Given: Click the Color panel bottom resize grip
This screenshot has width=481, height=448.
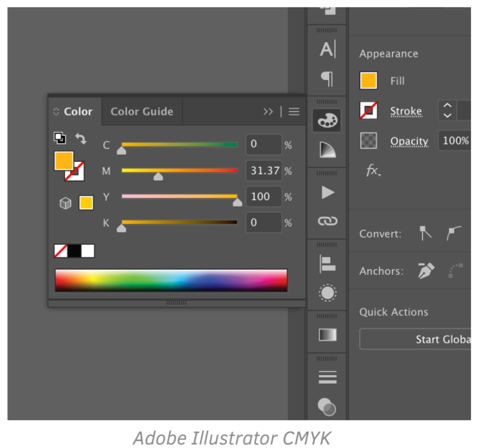Looking at the screenshot, I should coord(176,302).
